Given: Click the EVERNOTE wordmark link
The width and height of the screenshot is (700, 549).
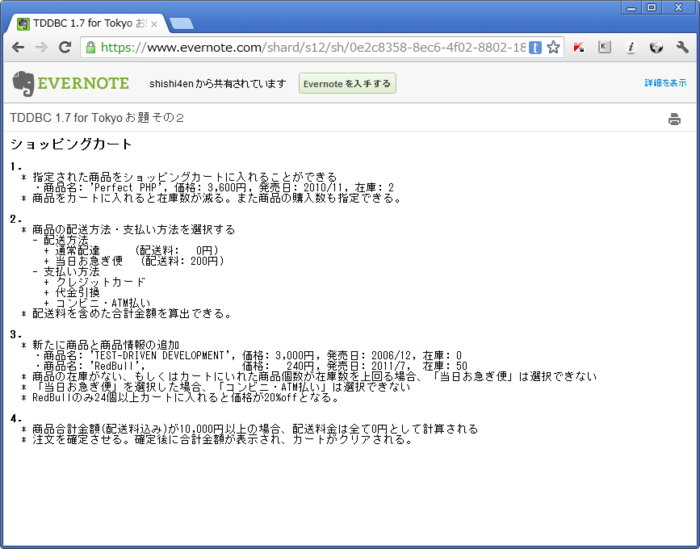Looking at the screenshot, I should (x=83, y=83).
